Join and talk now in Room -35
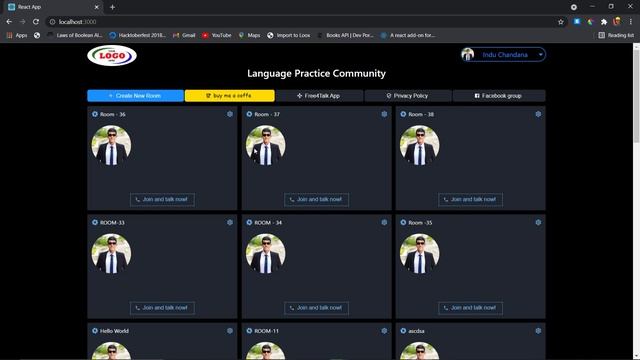Screen dimensions: 640x360 [470, 308]
